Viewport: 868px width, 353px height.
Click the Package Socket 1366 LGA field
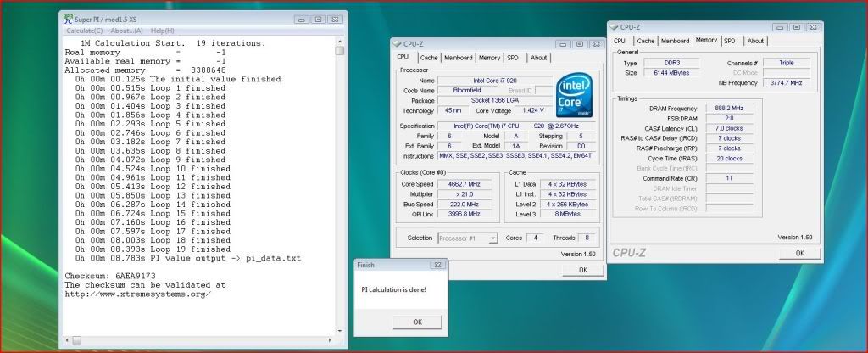click(x=495, y=100)
